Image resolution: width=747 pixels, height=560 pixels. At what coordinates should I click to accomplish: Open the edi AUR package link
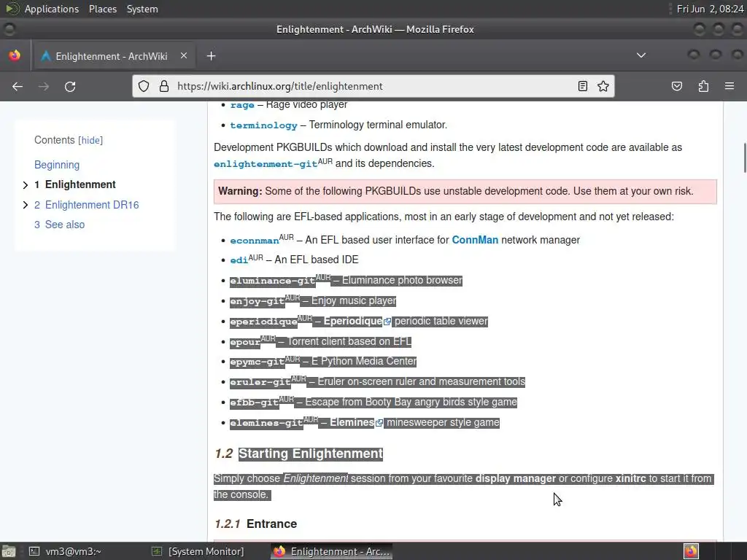239,260
